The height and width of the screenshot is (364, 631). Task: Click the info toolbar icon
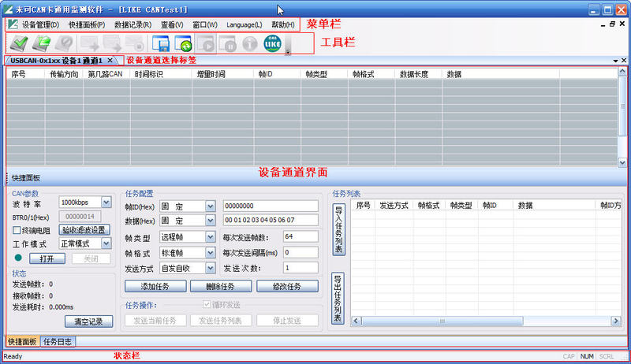[x=248, y=44]
